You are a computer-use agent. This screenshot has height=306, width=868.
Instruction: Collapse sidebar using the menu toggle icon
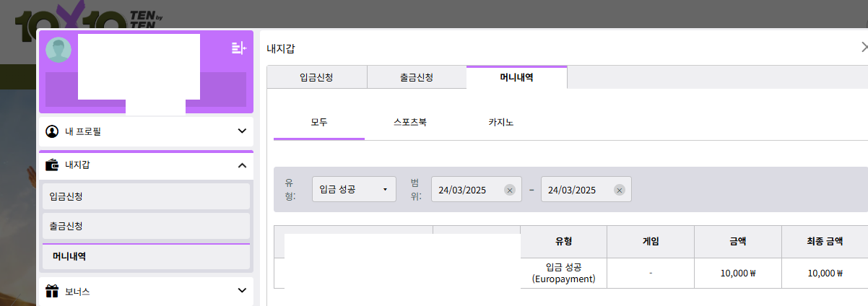point(238,48)
